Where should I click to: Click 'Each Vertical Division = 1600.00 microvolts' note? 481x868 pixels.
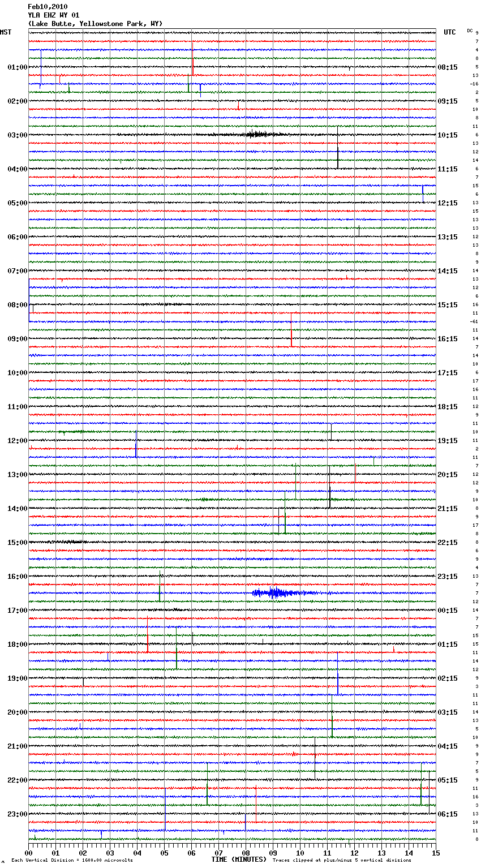(x=72, y=861)
